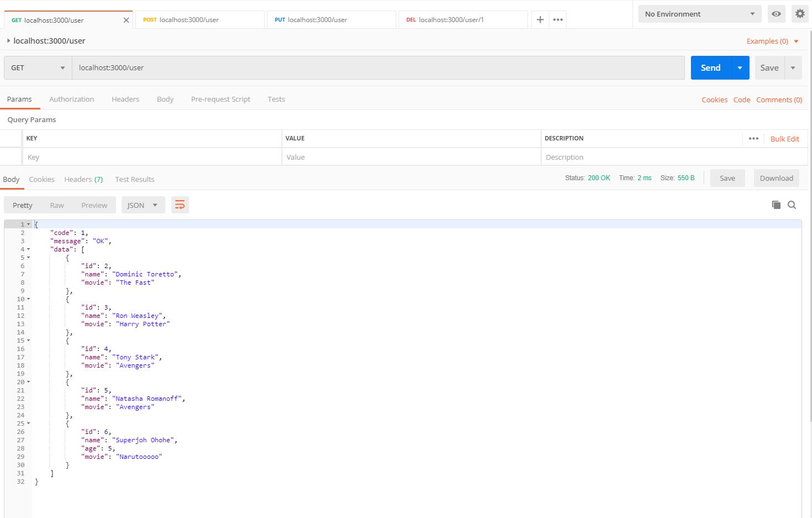Image resolution: width=812 pixels, height=518 pixels.
Task: Open the tab options ellipsis menu
Action: coord(558,19)
